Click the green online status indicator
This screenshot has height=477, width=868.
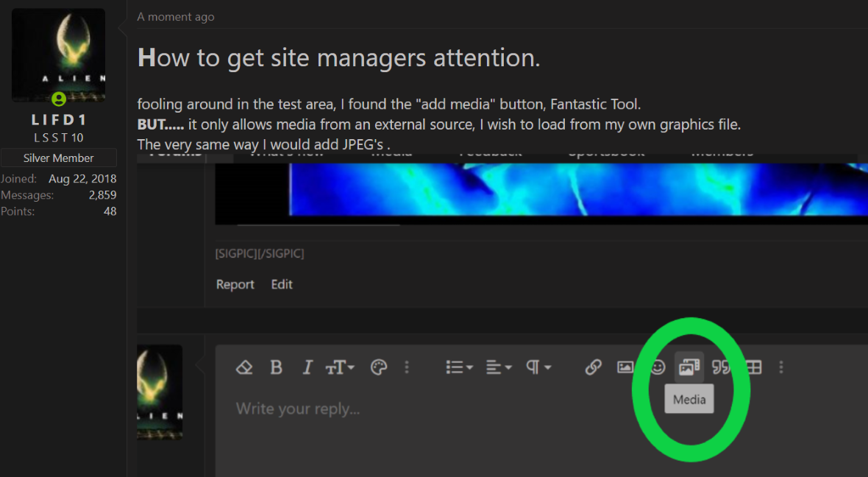tap(59, 99)
